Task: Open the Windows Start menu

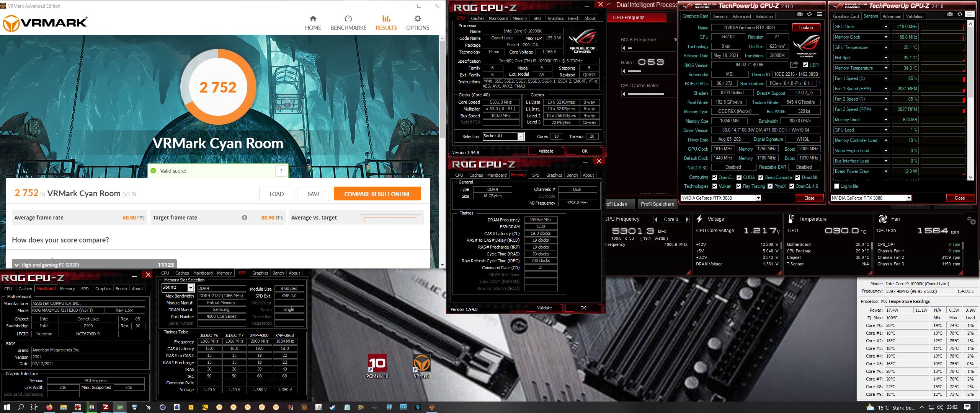Action: [7, 407]
